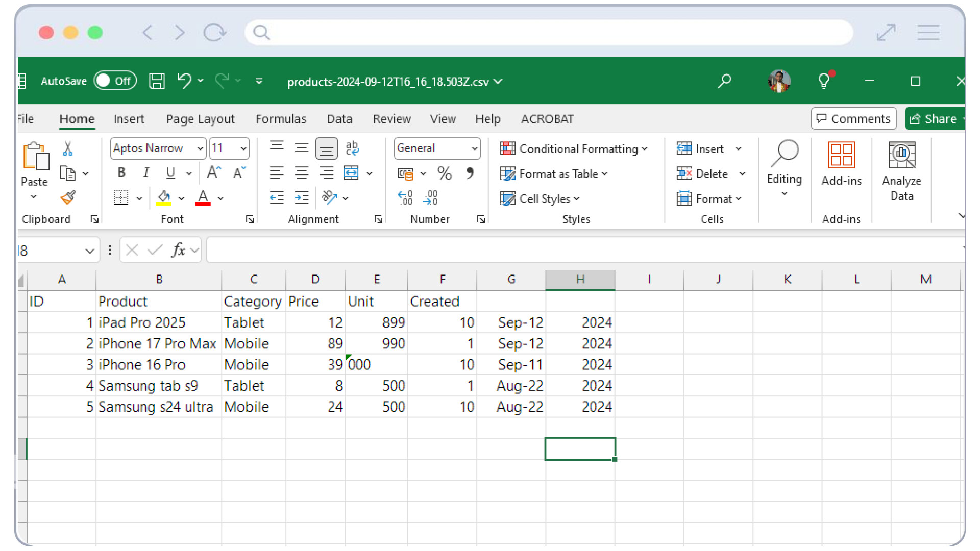Open Editing dropdown

click(x=784, y=169)
